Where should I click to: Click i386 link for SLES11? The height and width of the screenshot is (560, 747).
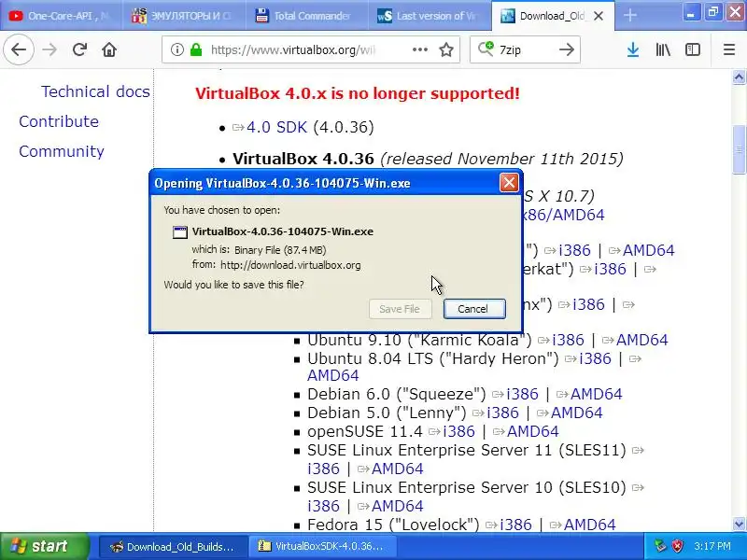coord(323,469)
